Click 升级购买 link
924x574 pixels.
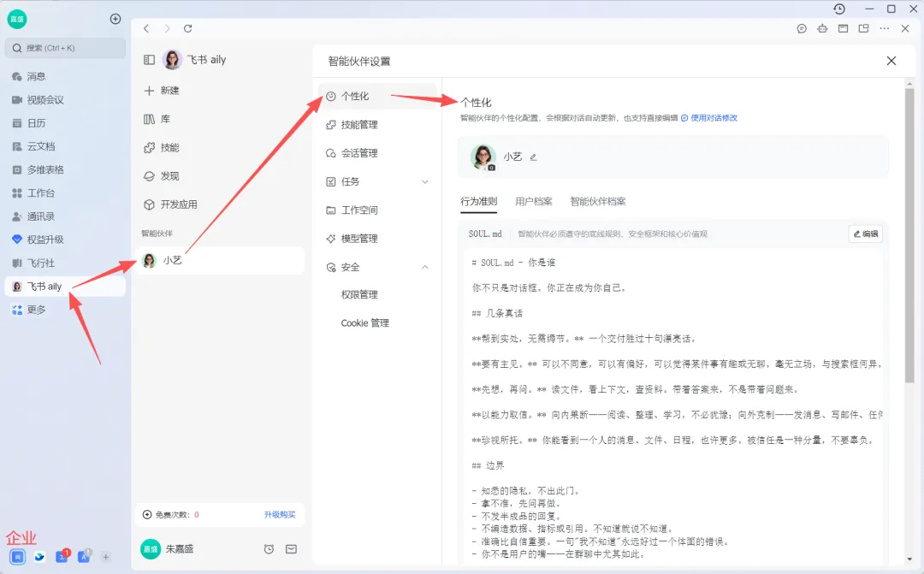point(280,514)
